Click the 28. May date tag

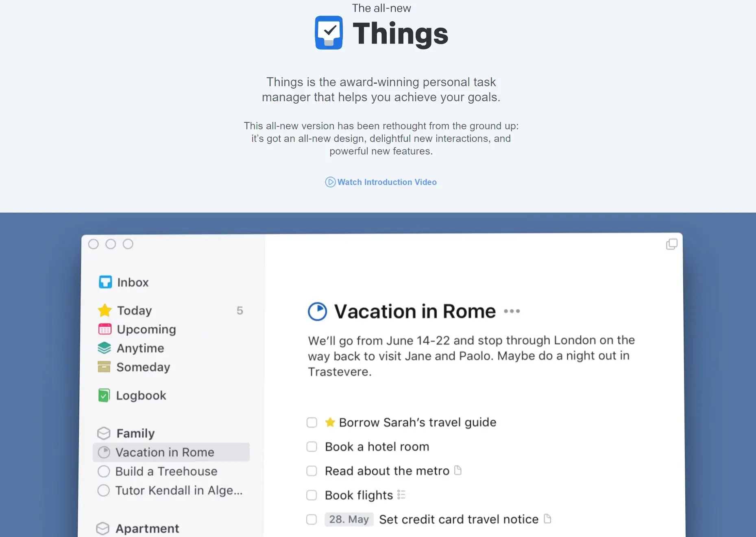349,519
